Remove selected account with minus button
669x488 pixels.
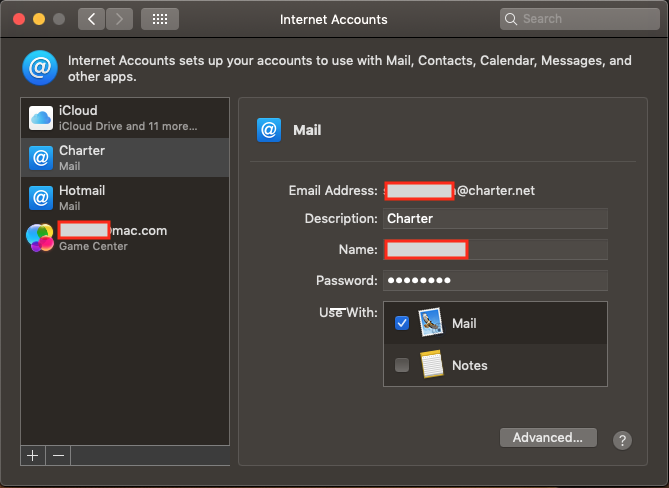(x=58, y=456)
